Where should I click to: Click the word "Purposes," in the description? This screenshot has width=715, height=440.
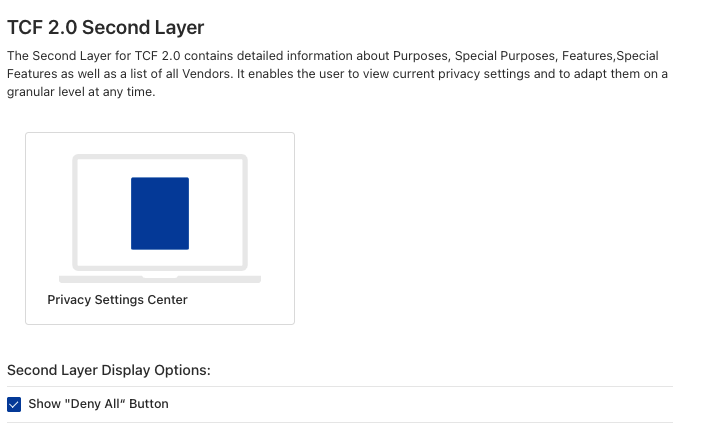(422, 56)
